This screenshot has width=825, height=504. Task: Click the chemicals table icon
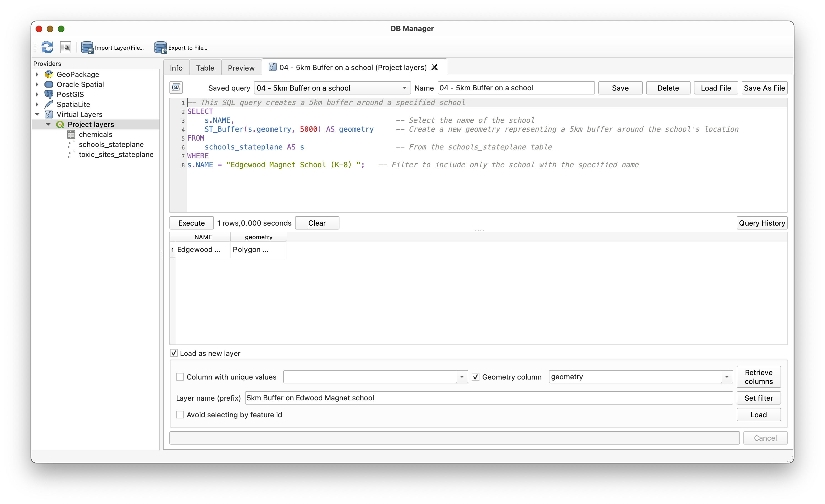pyautogui.click(x=71, y=134)
